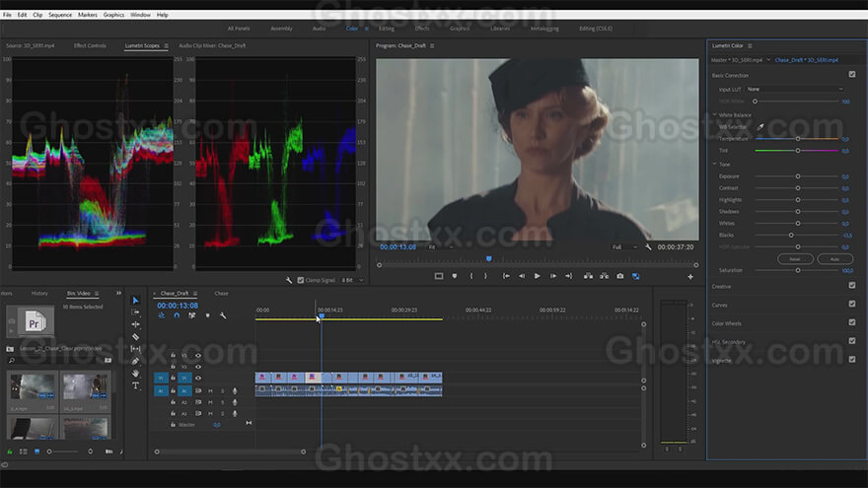Switch bin to icon view
868x488 pixels.
[x=36, y=452]
